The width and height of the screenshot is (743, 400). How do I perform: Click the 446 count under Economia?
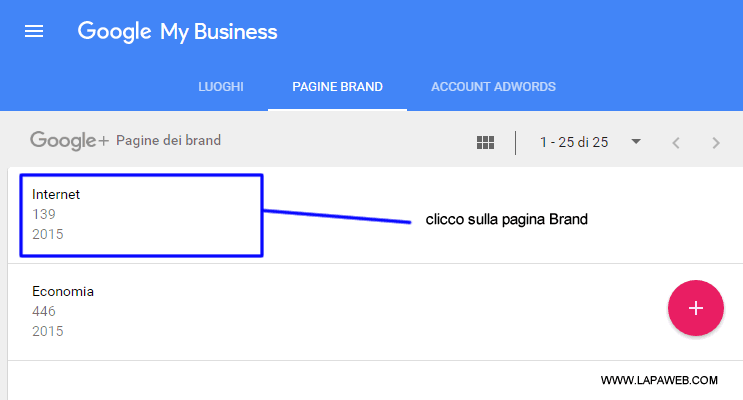point(44,311)
